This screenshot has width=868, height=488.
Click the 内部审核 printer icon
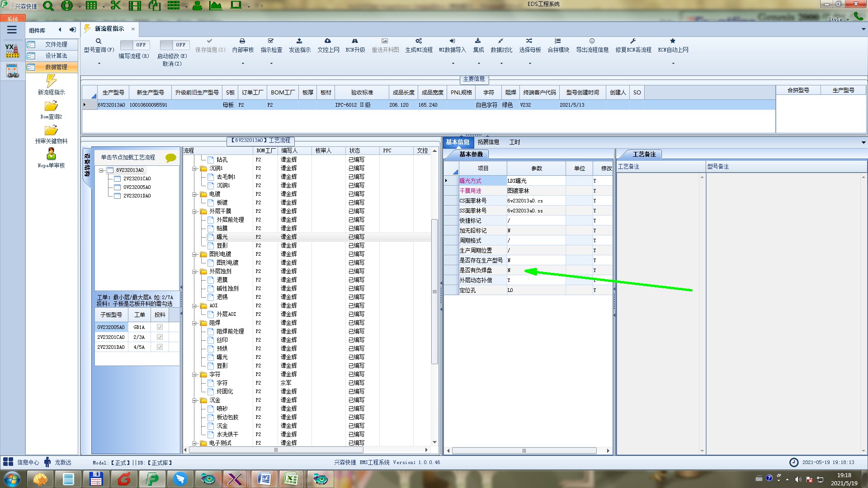242,41
